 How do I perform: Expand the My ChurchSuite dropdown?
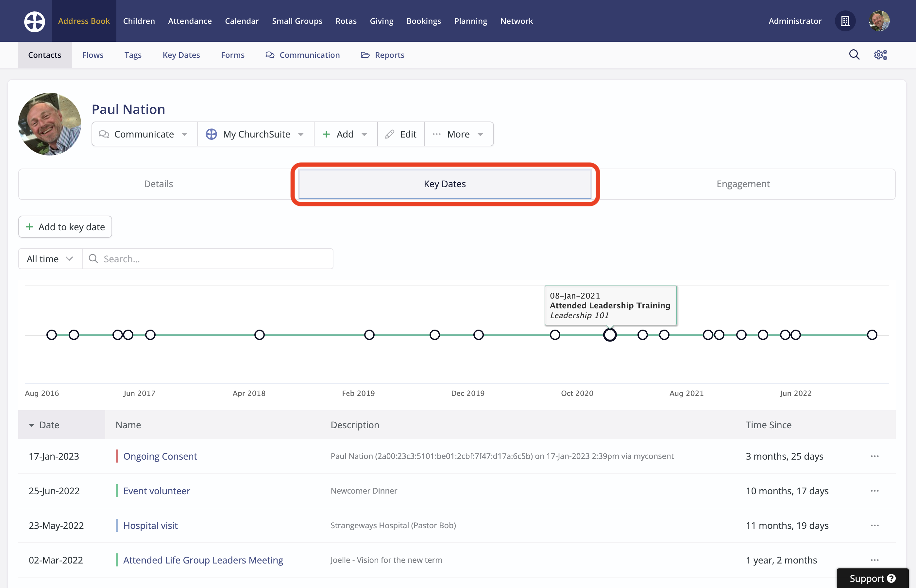(x=255, y=134)
